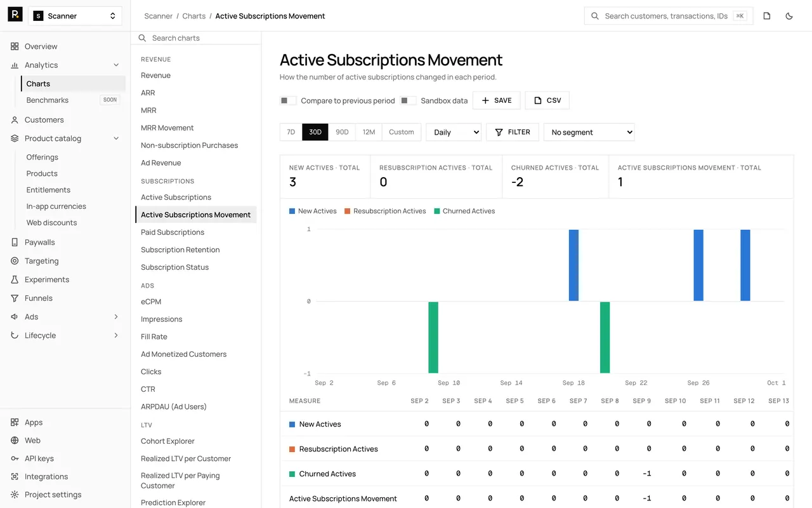Click the orange Resubscription Actives table swatch

(x=292, y=449)
